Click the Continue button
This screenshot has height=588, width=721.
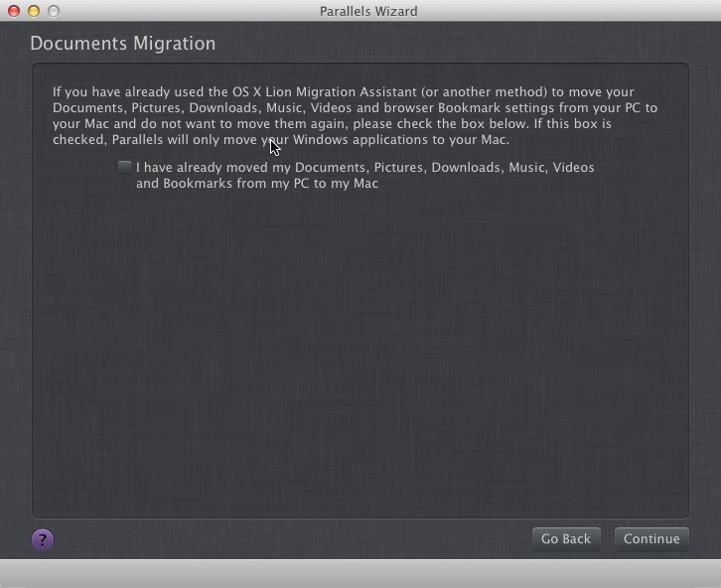point(651,538)
